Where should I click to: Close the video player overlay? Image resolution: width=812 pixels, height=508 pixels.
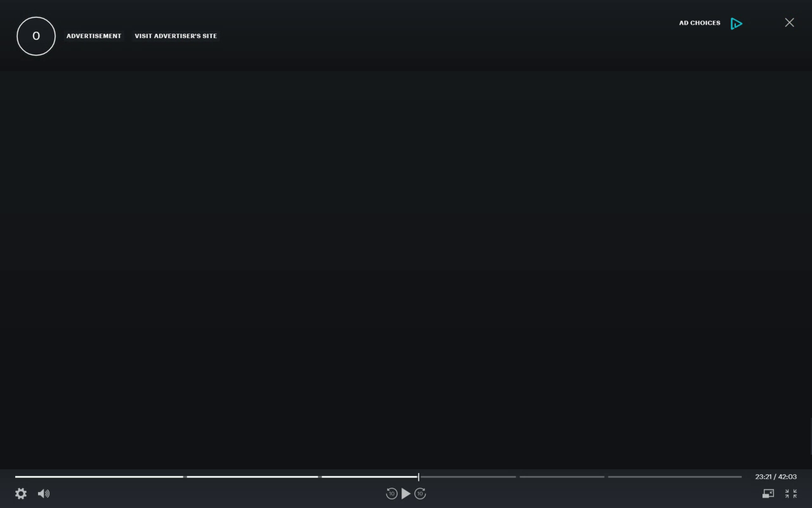(789, 22)
